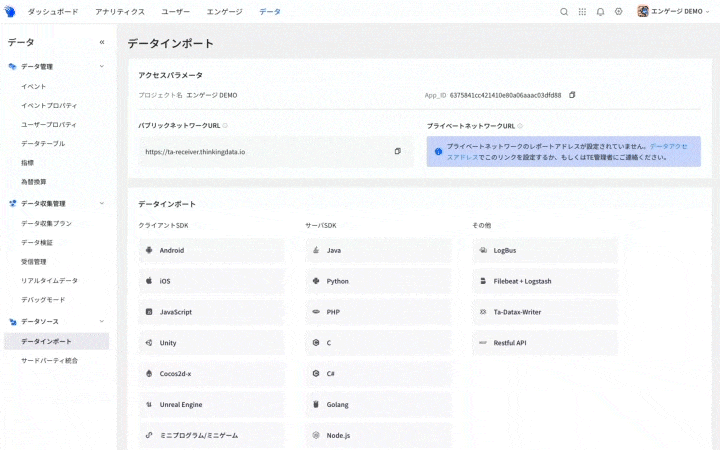The height and width of the screenshot is (450, 720).
Task: Click the Restful API icon
Action: pyautogui.click(x=483, y=343)
